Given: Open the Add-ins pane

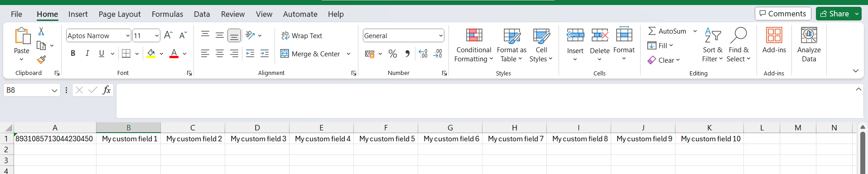Looking at the screenshot, I should tap(774, 41).
